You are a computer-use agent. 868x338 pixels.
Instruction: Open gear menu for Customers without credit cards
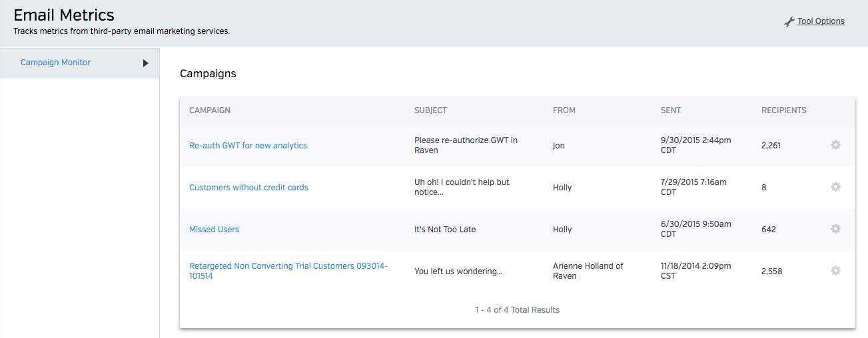click(x=835, y=187)
